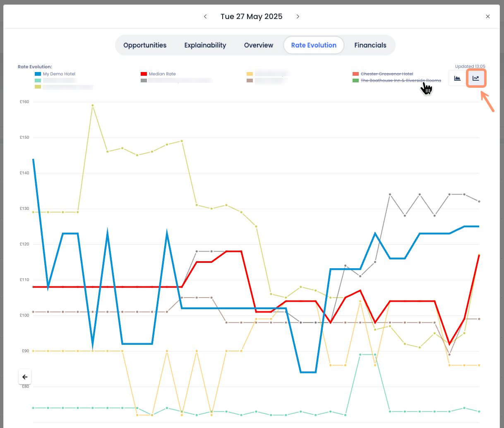Toggle Chester Grosvenor Hotel series visibility
Image resolution: width=504 pixels, height=428 pixels.
[x=386, y=74]
